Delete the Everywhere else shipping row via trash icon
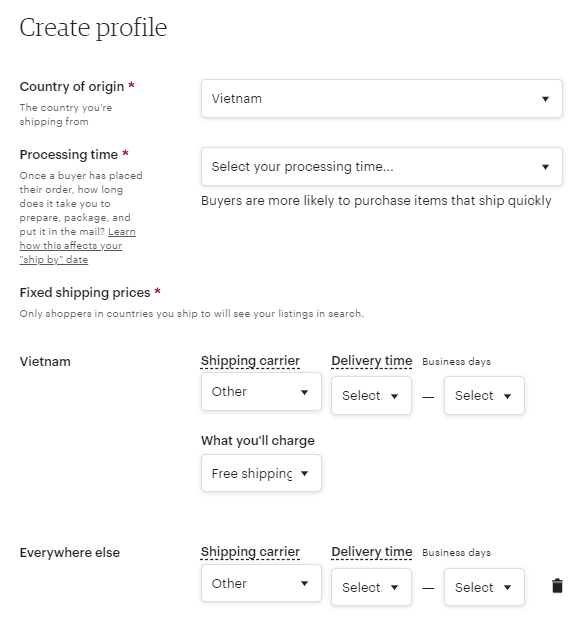586x618 pixels. pos(557,586)
